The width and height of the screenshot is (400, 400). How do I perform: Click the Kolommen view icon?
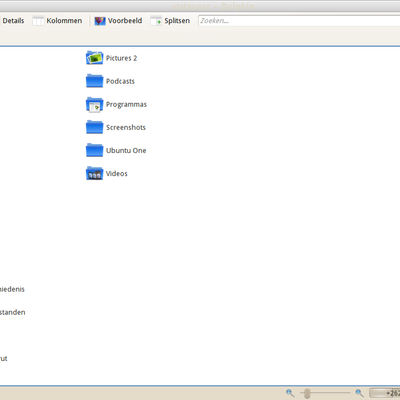click(38, 21)
